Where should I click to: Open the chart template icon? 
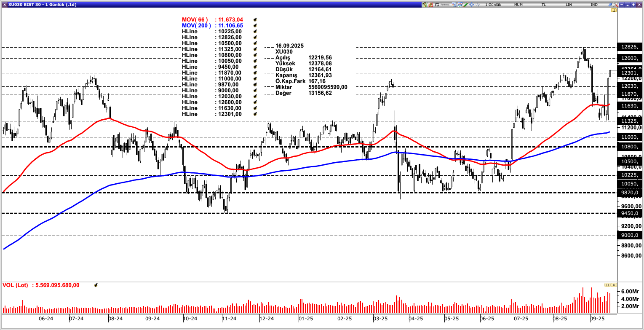(x=460, y=5)
